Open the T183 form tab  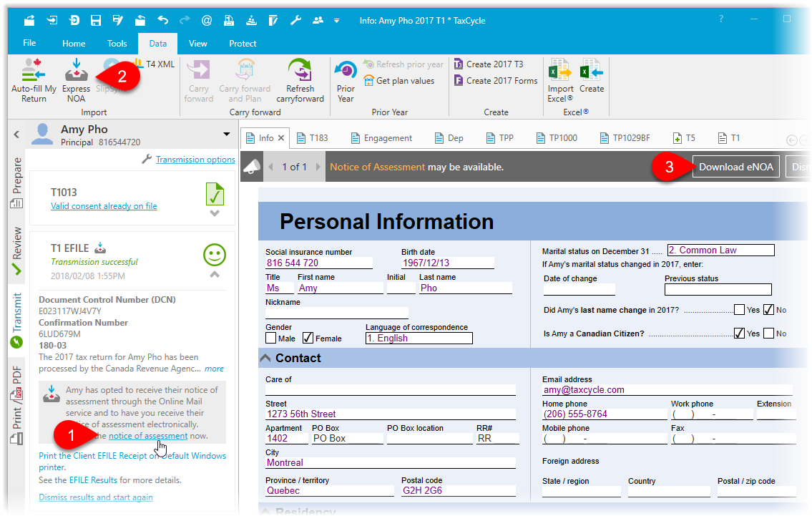pyautogui.click(x=312, y=138)
